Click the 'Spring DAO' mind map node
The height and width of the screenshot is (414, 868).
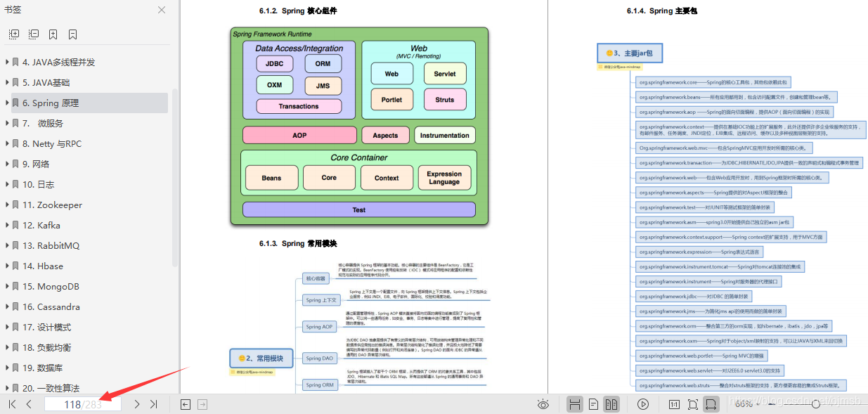click(x=320, y=358)
